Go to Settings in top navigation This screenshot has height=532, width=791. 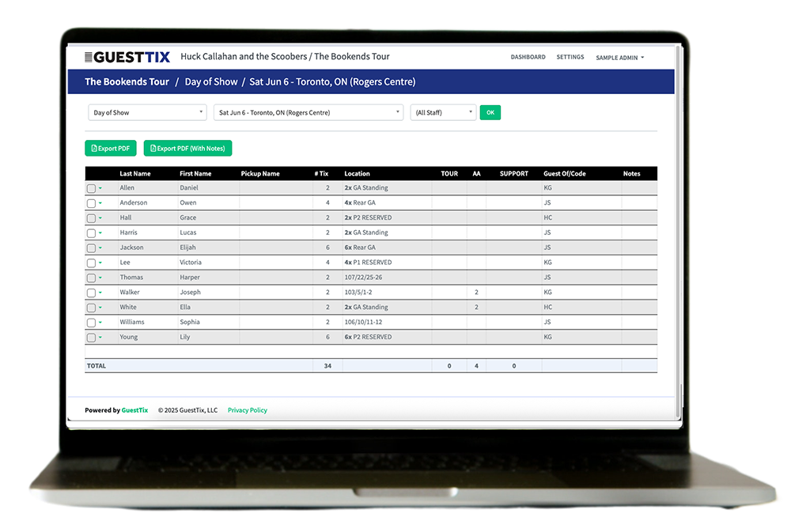pyautogui.click(x=570, y=58)
